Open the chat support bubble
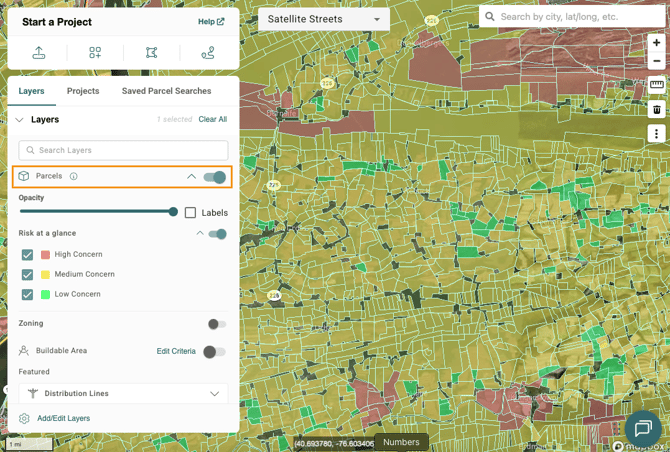Screen dimensions: 670x452 point(643,429)
